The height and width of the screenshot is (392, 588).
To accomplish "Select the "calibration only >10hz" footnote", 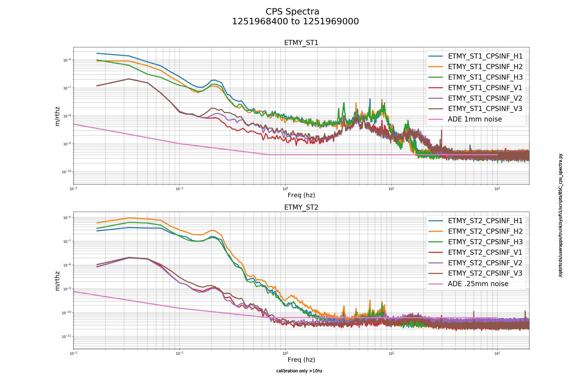I will [299, 371].
